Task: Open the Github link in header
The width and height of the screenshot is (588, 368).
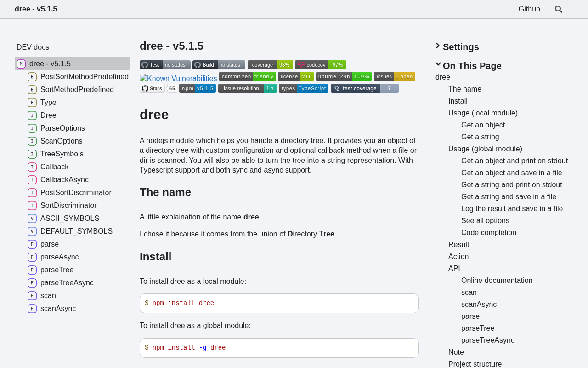Action: [529, 9]
